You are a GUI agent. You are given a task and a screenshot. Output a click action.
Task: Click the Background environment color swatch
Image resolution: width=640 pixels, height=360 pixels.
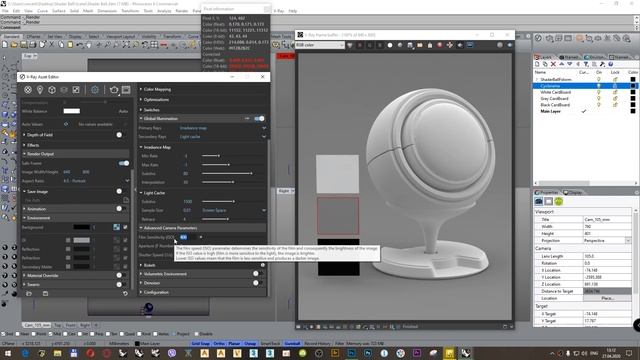[82, 227]
